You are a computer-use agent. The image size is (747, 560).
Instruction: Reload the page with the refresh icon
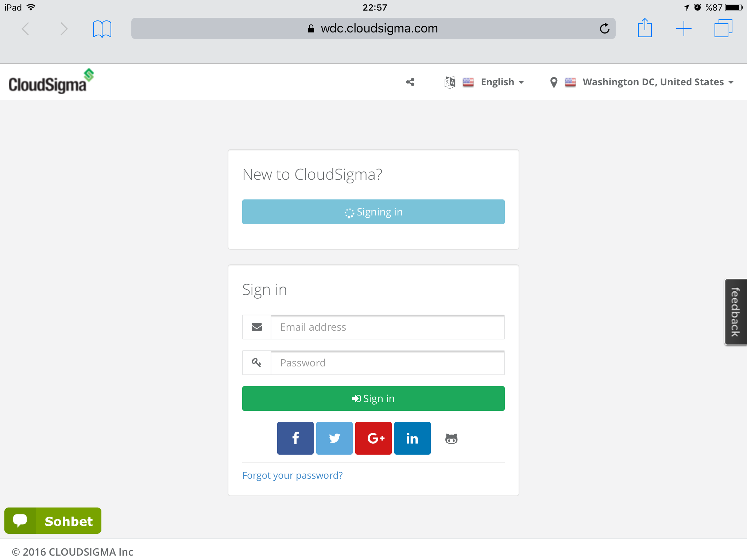pyautogui.click(x=604, y=28)
